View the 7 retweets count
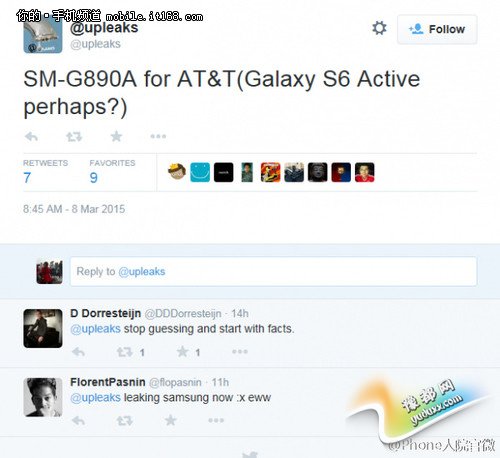This screenshot has width=500, height=458. (x=27, y=178)
